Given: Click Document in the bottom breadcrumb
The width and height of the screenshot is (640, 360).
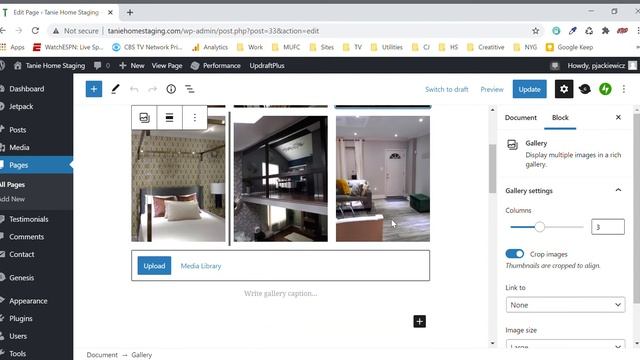Looking at the screenshot, I should 102,355.
